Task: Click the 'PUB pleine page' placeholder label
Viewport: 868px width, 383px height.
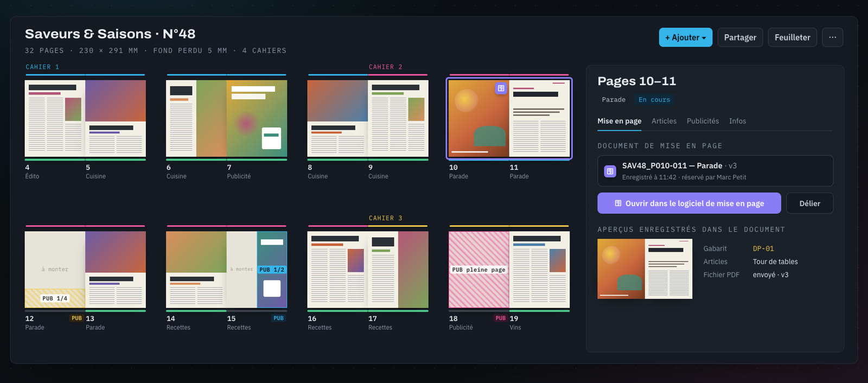Action: coord(478,270)
